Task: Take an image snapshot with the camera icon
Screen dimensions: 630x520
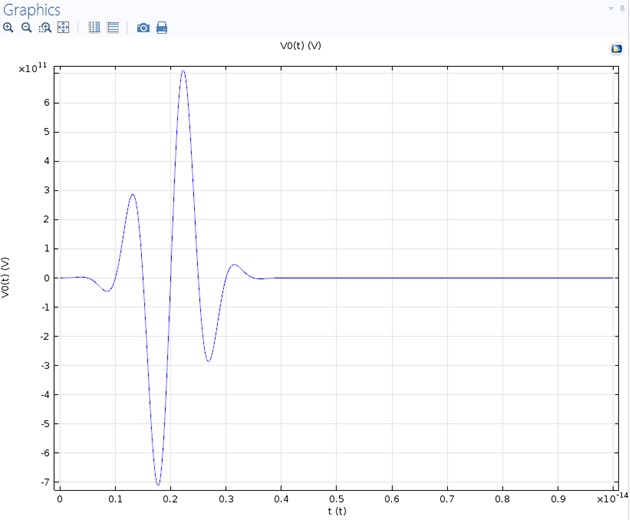Action: point(143,28)
